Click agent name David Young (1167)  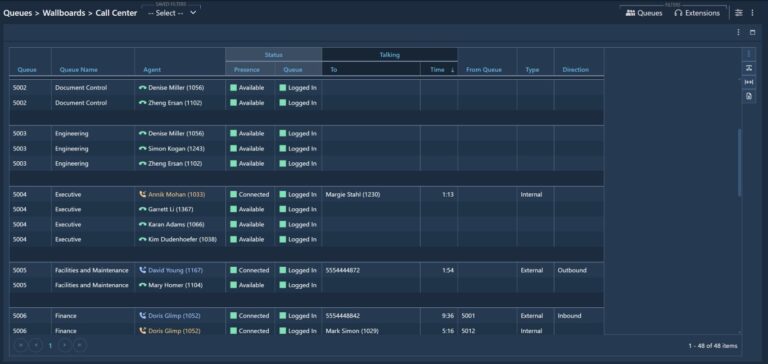[x=175, y=270]
